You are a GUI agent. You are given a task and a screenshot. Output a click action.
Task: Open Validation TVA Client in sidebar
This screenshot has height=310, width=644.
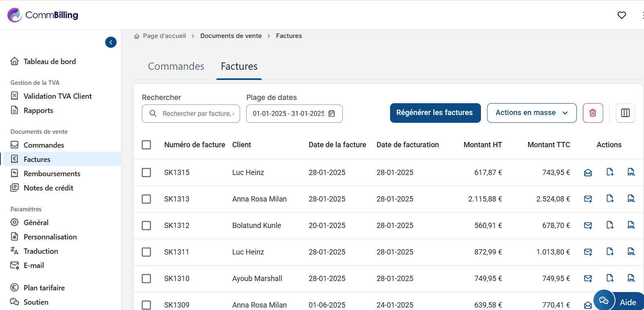(x=57, y=96)
